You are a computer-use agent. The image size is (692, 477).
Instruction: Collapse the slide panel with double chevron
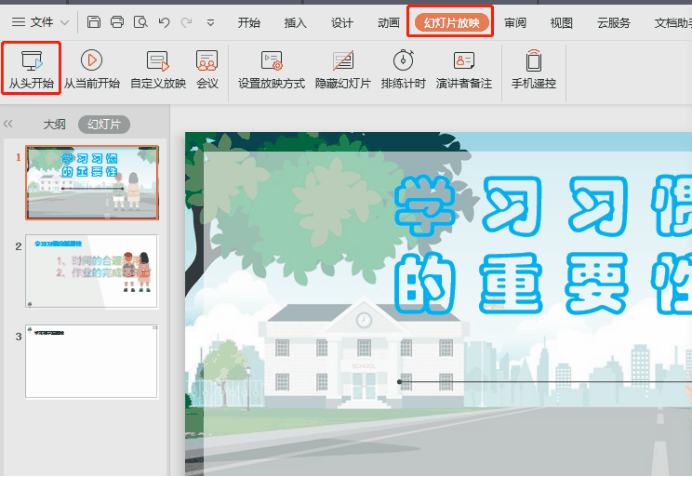8,124
